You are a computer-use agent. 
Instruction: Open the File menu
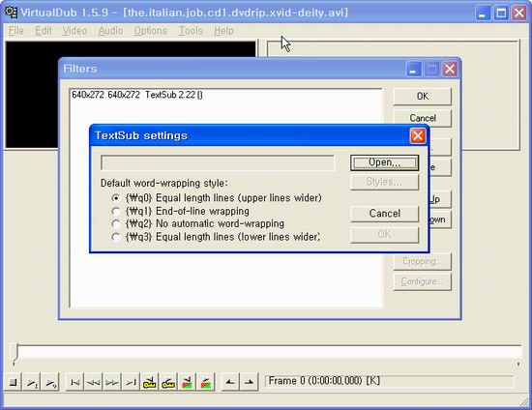tap(15, 31)
